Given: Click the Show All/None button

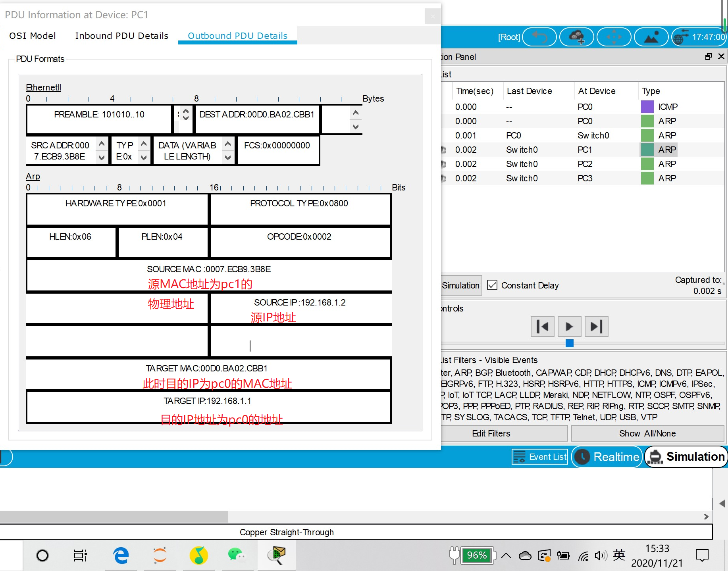Looking at the screenshot, I should click(647, 433).
